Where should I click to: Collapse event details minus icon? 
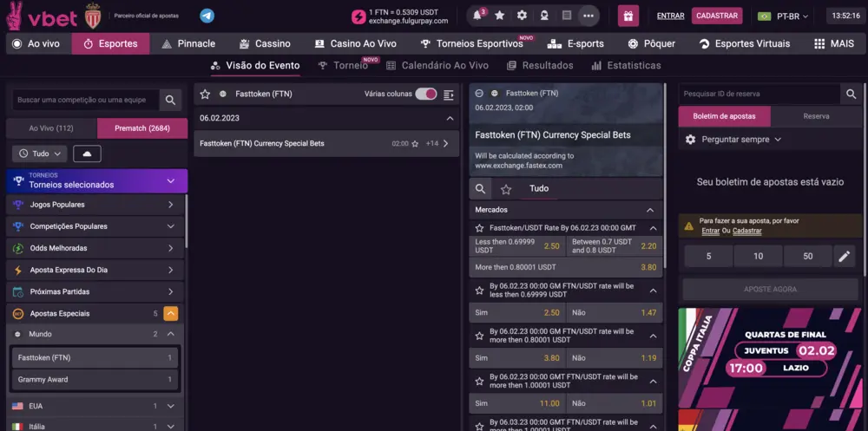[x=479, y=94]
